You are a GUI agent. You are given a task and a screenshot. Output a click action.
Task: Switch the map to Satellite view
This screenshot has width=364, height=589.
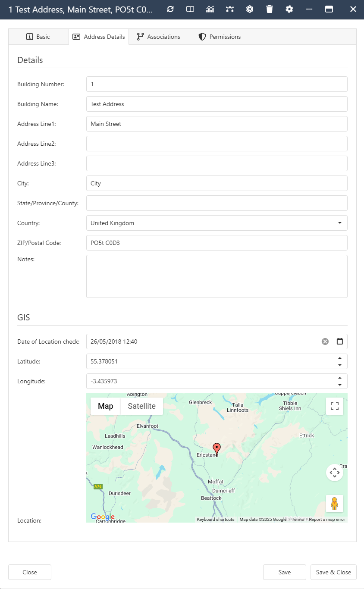(142, 406)
